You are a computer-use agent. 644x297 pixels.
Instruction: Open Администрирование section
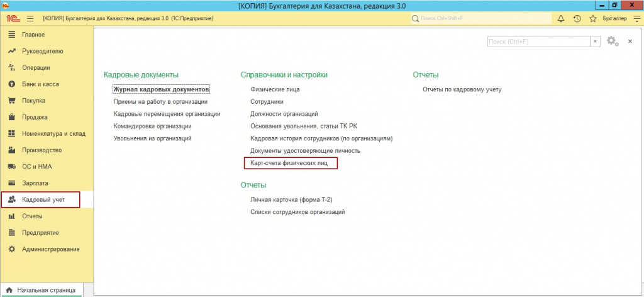[47, 249]
